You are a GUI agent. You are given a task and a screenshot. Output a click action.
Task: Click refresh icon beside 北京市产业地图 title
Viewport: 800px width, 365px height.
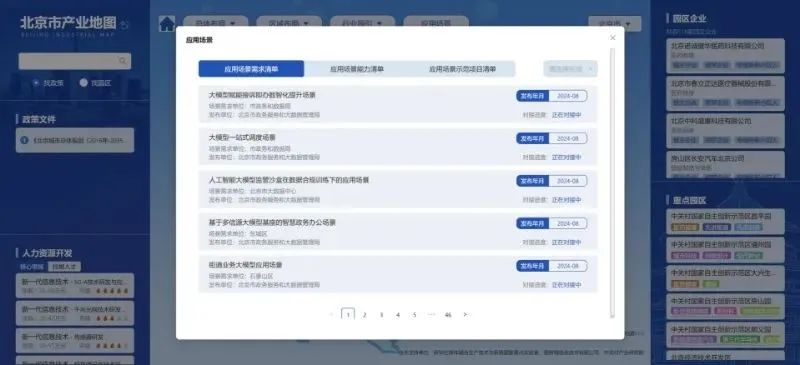126,24
